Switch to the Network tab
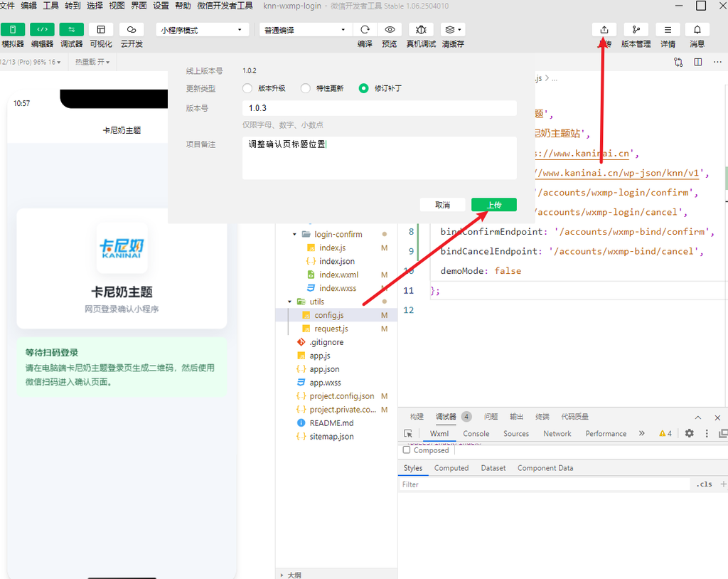The height and width of the screenshot is (579, 728). click(x=557, y=433)
